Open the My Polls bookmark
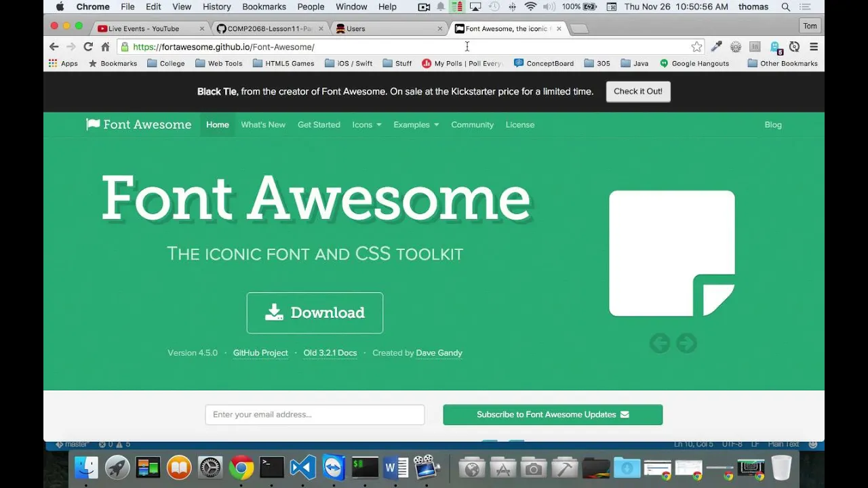The width and height of the screenshot is (868, 488). 462,63
